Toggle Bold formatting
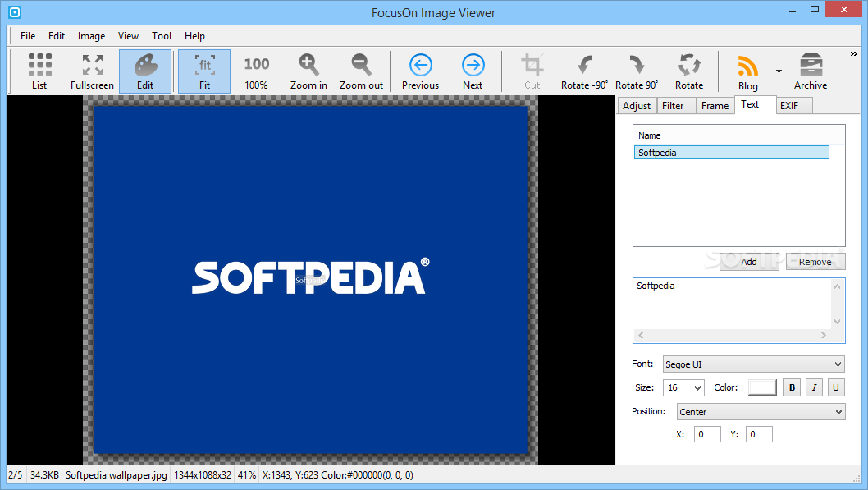Image resolution: width=868 pixels, height=490 pixels. [793, 387]
